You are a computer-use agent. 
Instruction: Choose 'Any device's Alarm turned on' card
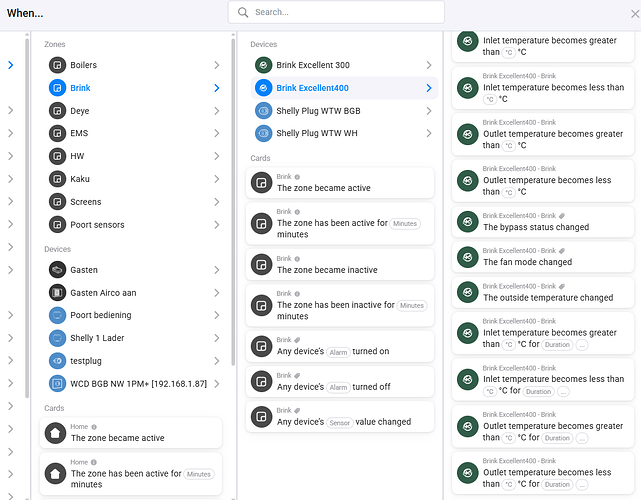tap(340, 346)
